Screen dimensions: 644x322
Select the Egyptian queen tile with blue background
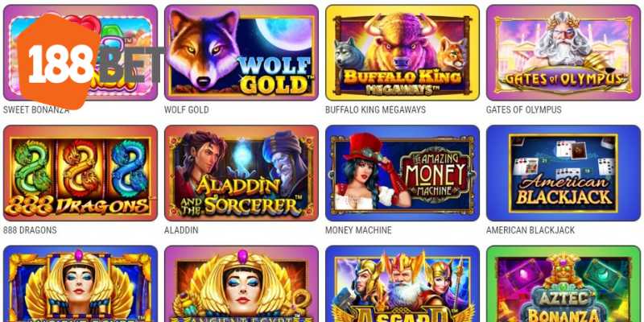[80, 284]
